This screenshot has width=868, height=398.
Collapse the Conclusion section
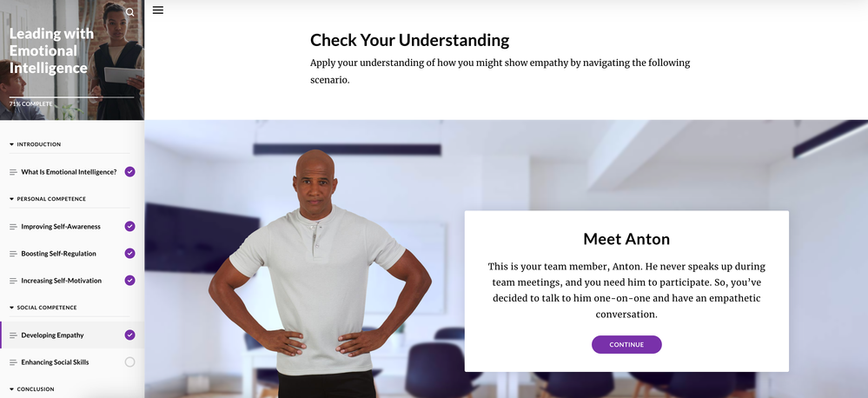[x=31, y=389]
